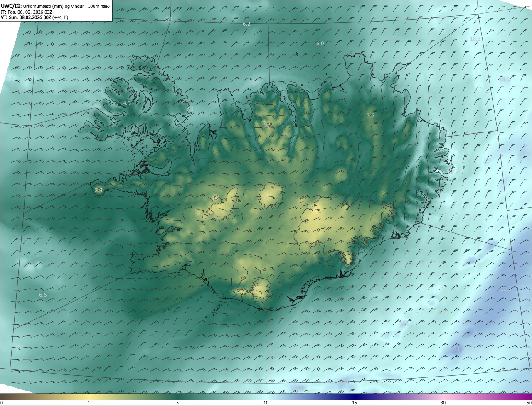
Task: Click the title 'Úrkomumætti (mm) og vindur í 100m hæð'
Action: click(x=66, y=6)
